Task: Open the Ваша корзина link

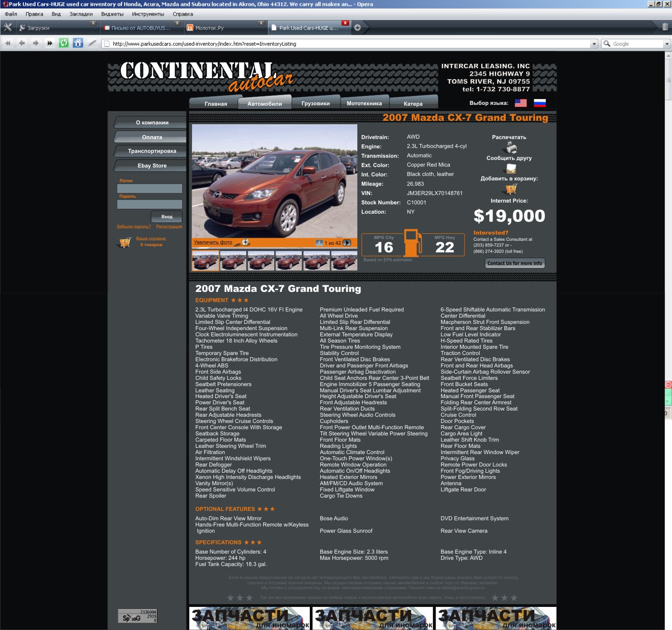Action: [151, 239]
